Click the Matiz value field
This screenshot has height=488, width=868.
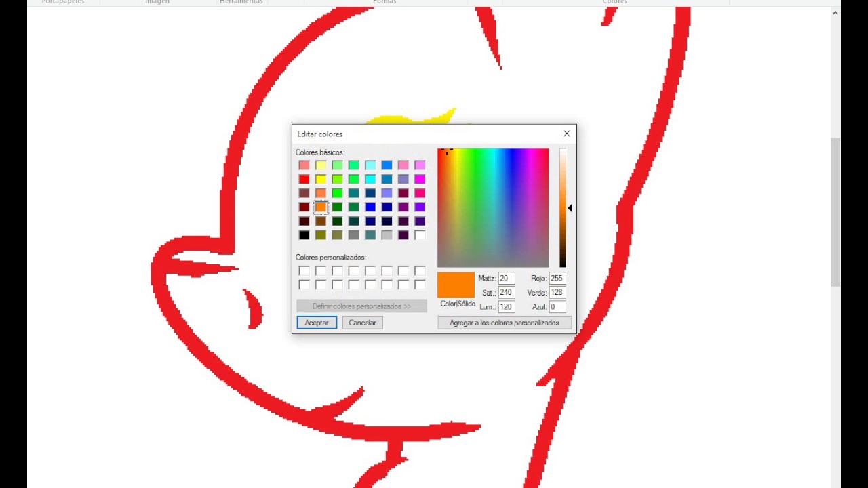(507, 279)
